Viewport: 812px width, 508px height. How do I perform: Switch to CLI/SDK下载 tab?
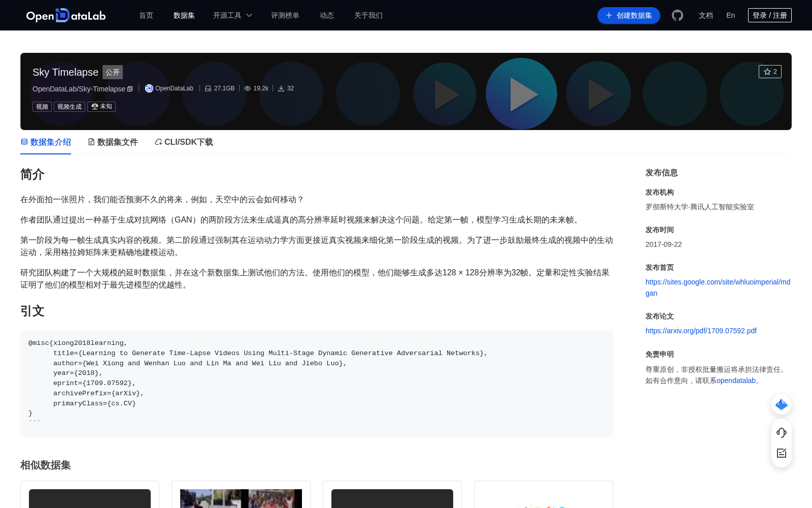[x=184, y=142]
